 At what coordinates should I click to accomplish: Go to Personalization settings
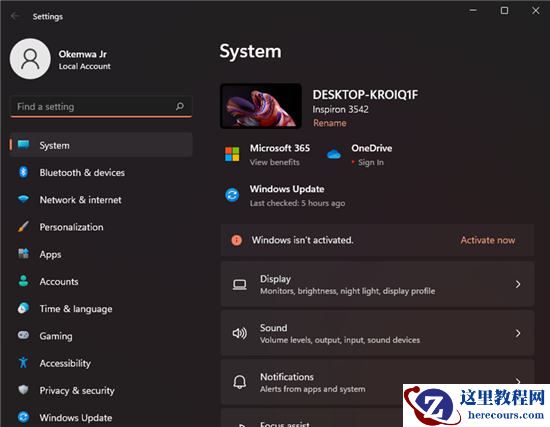(101, 227)
